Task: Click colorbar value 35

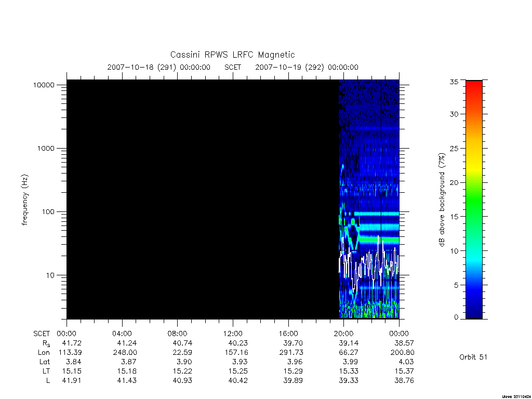Action: pos(454,82)
